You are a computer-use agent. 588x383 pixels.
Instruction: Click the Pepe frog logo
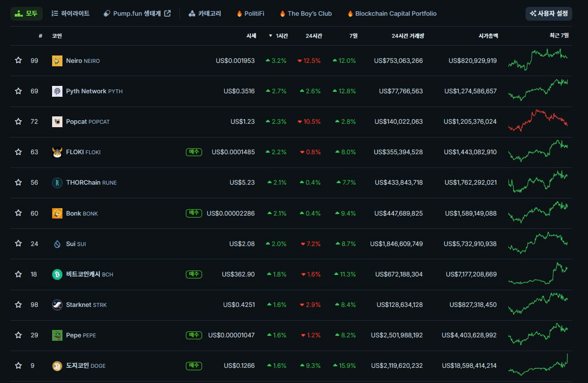57,335
